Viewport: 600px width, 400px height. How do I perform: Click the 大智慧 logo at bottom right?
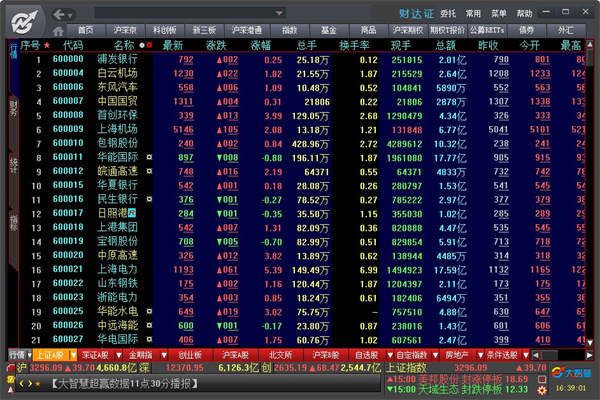point(571,372)
